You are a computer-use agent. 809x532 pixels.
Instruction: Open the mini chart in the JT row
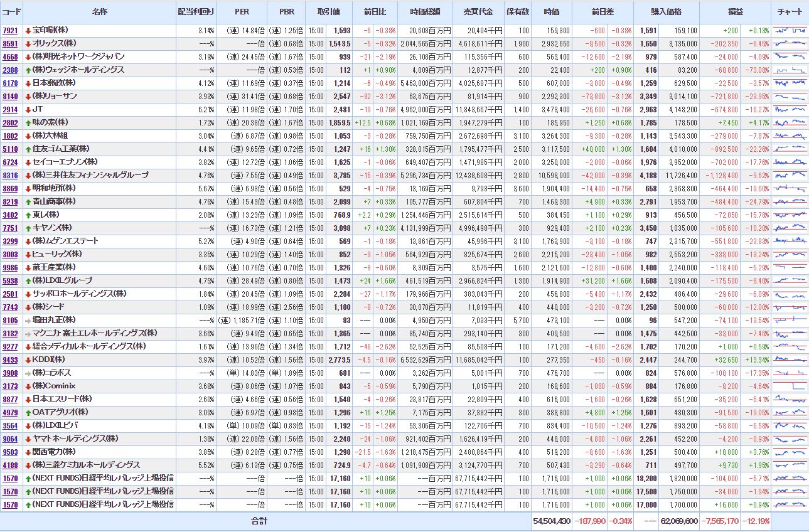coord(790,109)
